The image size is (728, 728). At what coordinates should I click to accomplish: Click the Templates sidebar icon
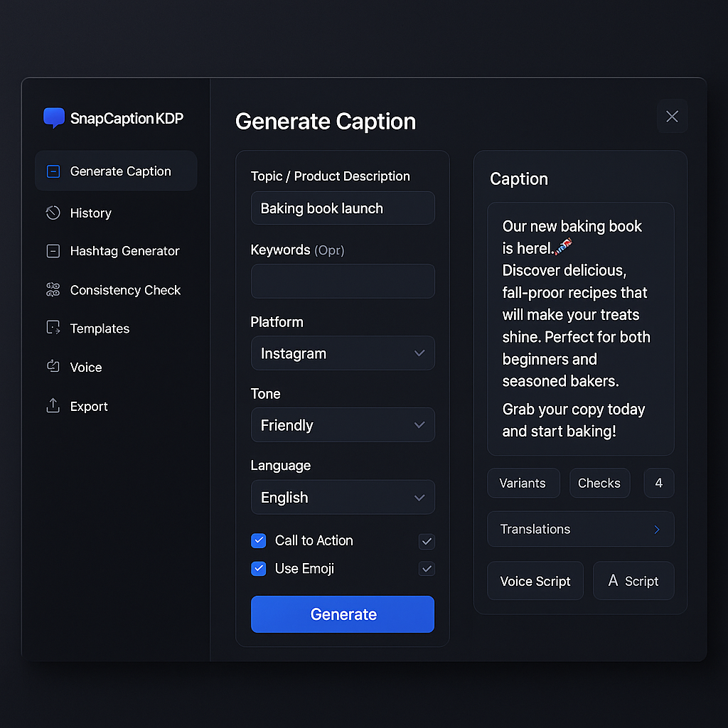53,328
